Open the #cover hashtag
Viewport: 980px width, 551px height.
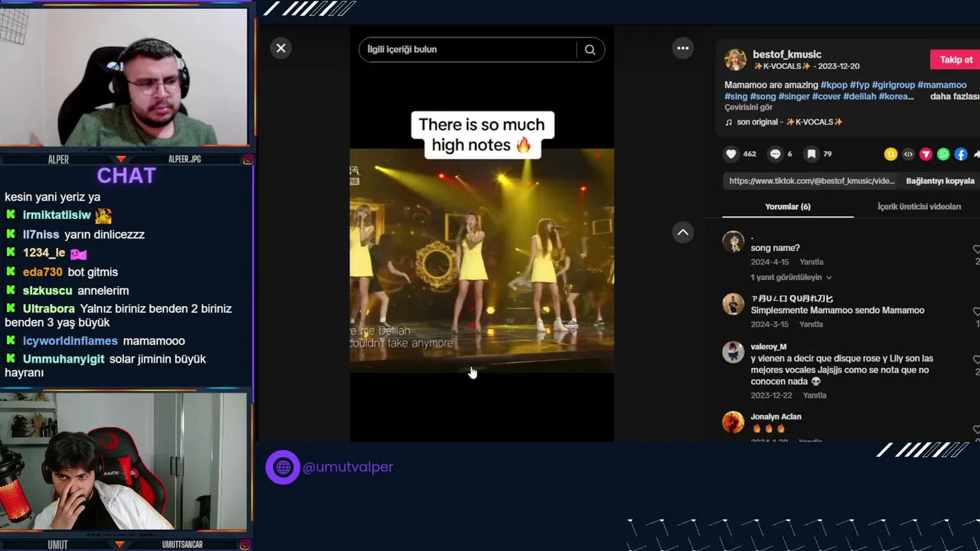[827, 96]
